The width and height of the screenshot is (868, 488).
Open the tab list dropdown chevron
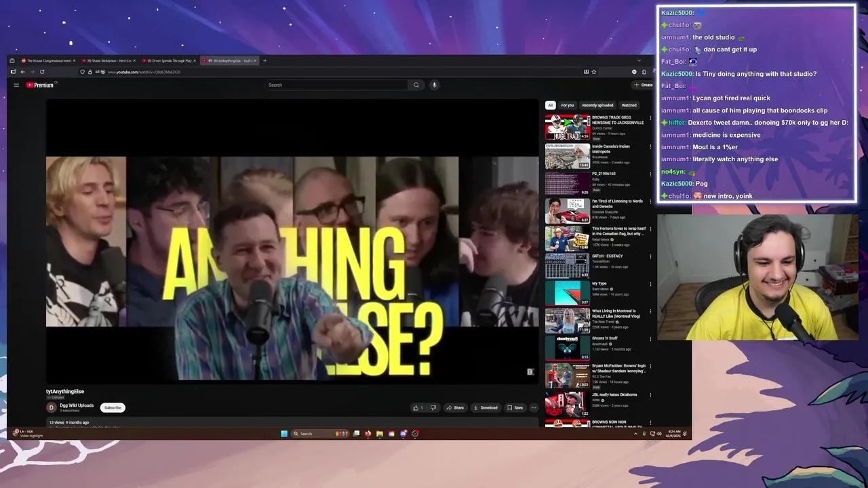638,60
